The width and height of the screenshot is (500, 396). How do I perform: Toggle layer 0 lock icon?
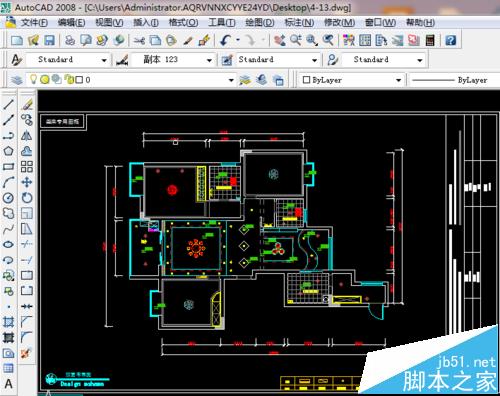click(x=69, y=79)
